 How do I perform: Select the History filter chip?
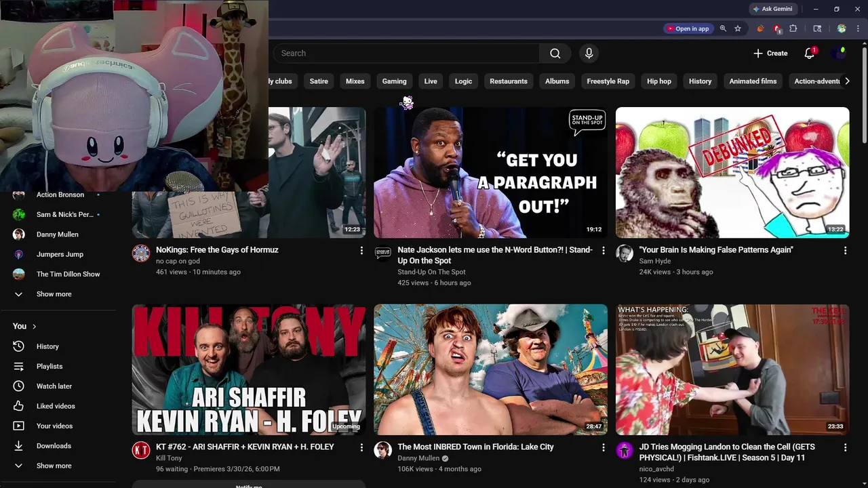pos(700,81)
